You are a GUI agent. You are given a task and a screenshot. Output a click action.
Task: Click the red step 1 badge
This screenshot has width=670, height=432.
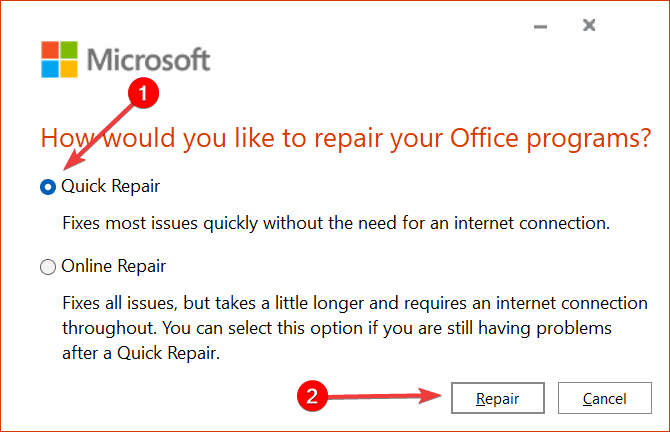pos(143,93)
